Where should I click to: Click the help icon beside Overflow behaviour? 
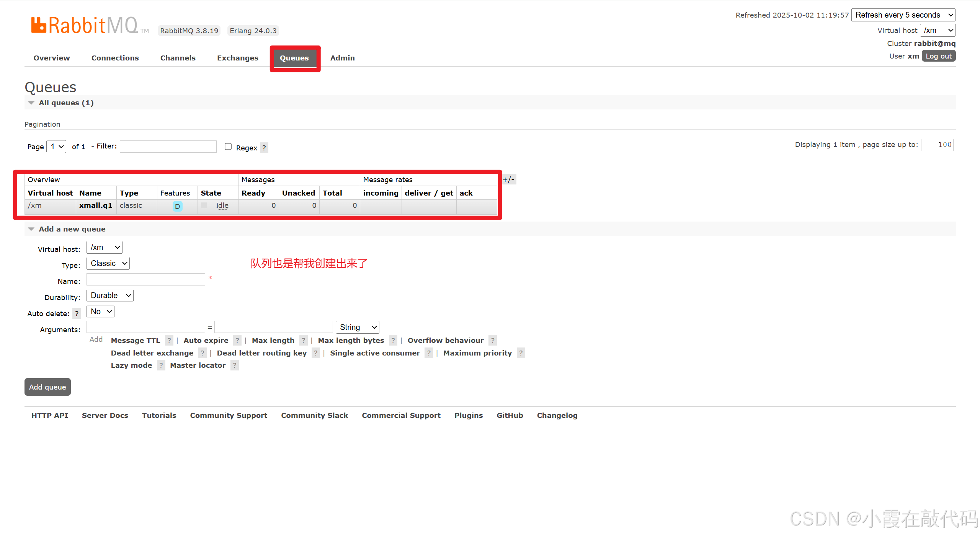coord(493,340)
